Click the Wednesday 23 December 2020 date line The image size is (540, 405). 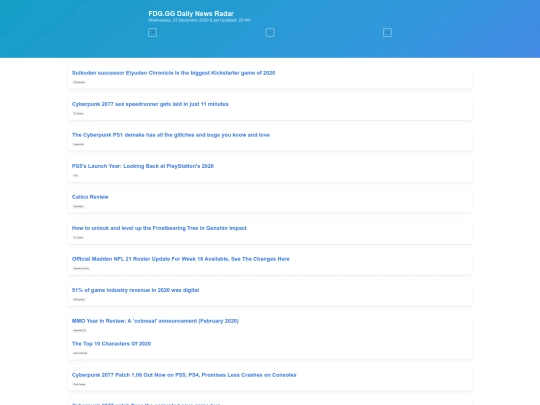(x=199, y=20)
